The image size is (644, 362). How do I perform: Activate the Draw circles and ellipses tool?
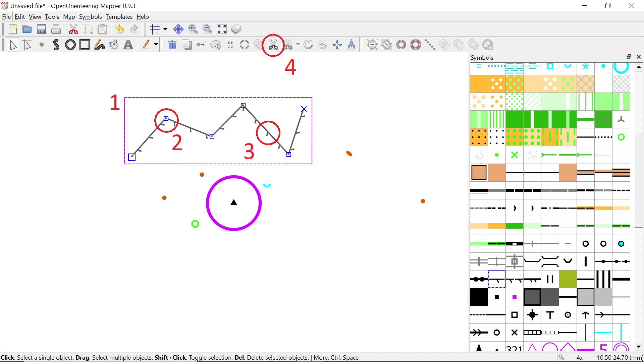pyautogui.click(x=70, y=45)
